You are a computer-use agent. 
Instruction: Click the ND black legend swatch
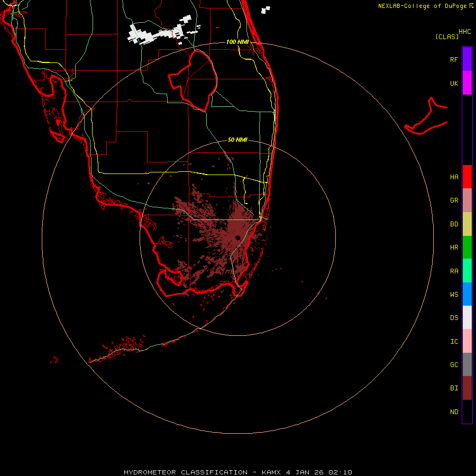pos(467,411)
